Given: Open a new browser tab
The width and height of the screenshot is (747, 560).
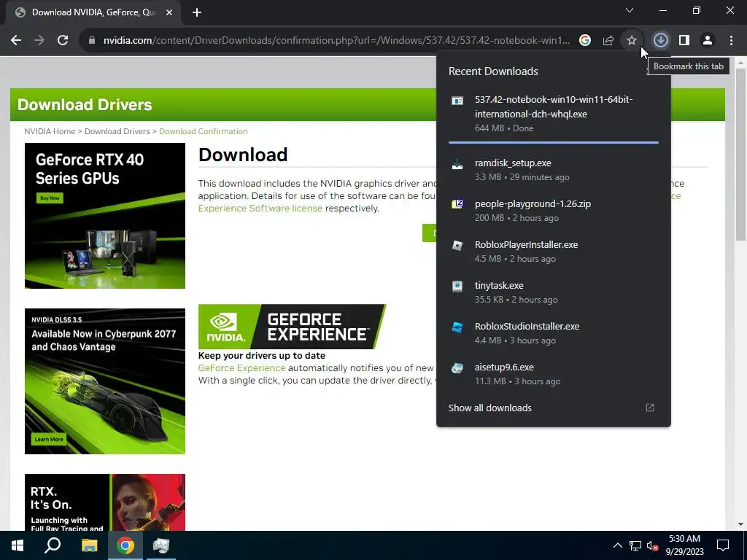Looking at the screenshot, I should (197, 13).
